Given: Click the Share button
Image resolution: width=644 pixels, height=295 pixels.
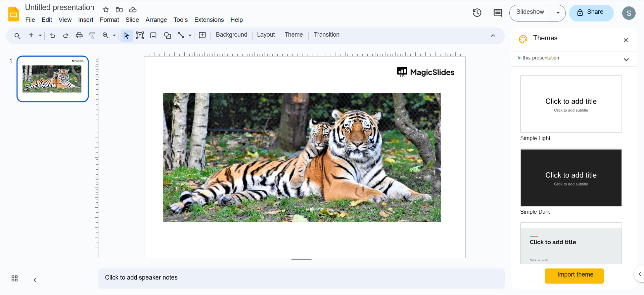Looking at the screenshot, I should [x=591, y=13].
